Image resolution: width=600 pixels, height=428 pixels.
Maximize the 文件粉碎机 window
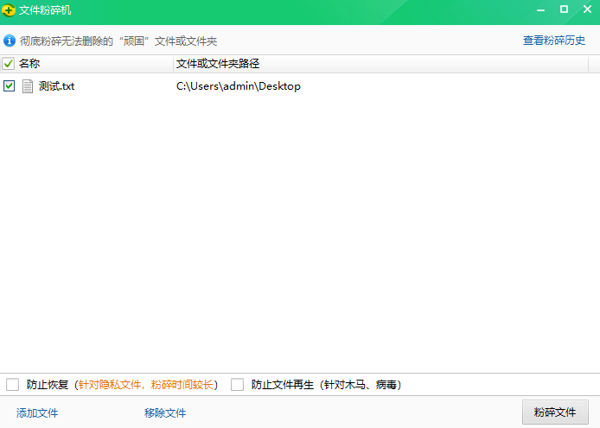click(563, 10)
